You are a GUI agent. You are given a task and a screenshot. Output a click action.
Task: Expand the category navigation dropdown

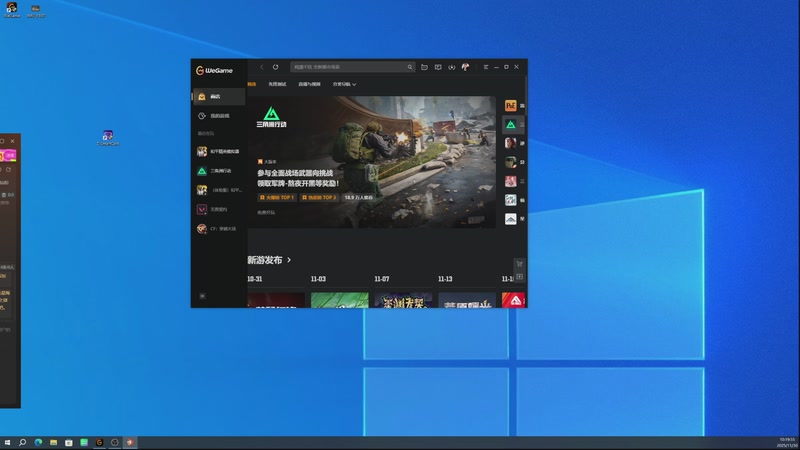point(344,84)
